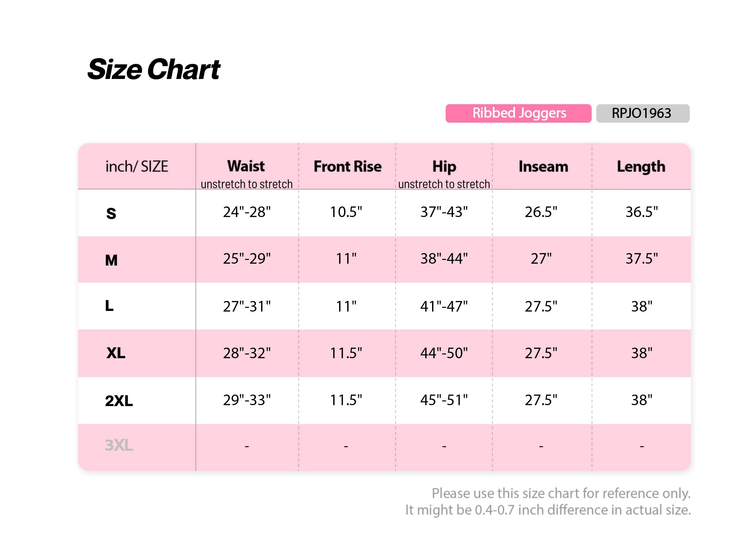
Task: Click the Inseam column header
Action: tap(543, 166)
